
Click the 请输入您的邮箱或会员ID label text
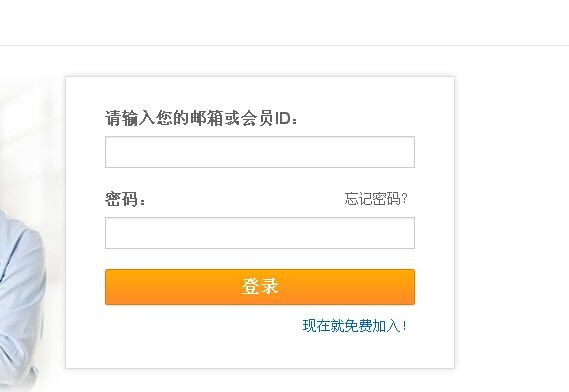coord(201,118)
